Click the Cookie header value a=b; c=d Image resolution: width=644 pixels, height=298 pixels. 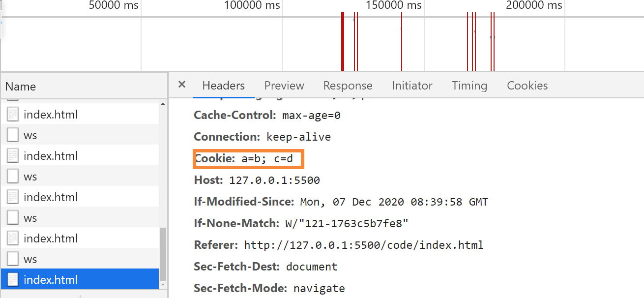pos(267,159)
